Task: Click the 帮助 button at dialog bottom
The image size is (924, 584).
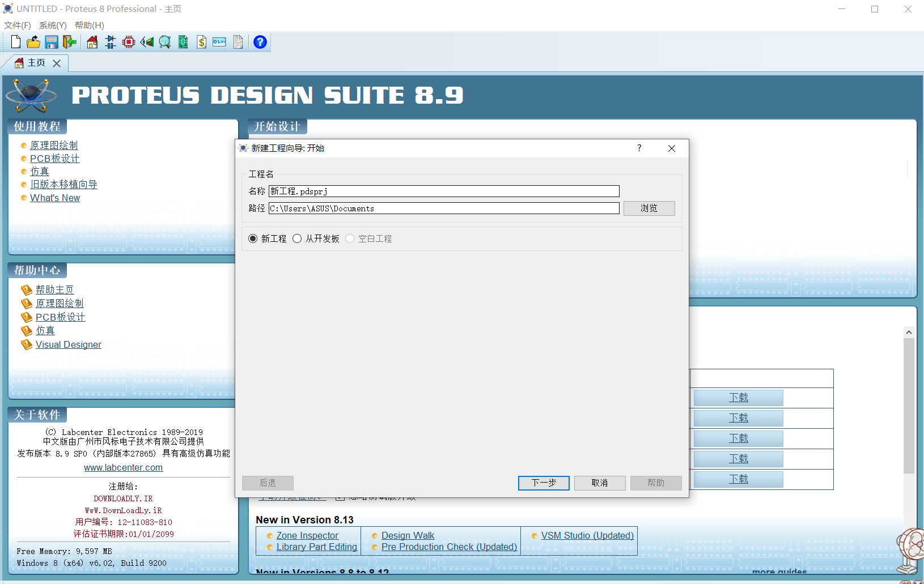Action: pyautogui.click(x=656, y=483)
